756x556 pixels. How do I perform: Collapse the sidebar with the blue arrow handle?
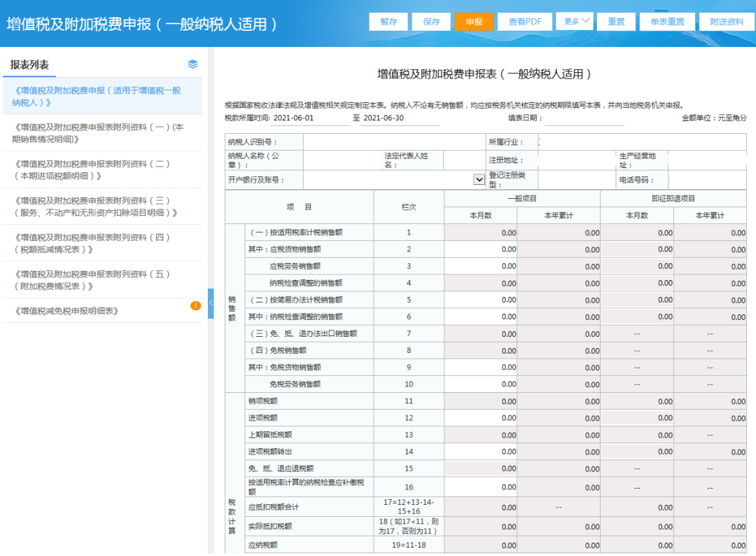(x=211, y=303)
